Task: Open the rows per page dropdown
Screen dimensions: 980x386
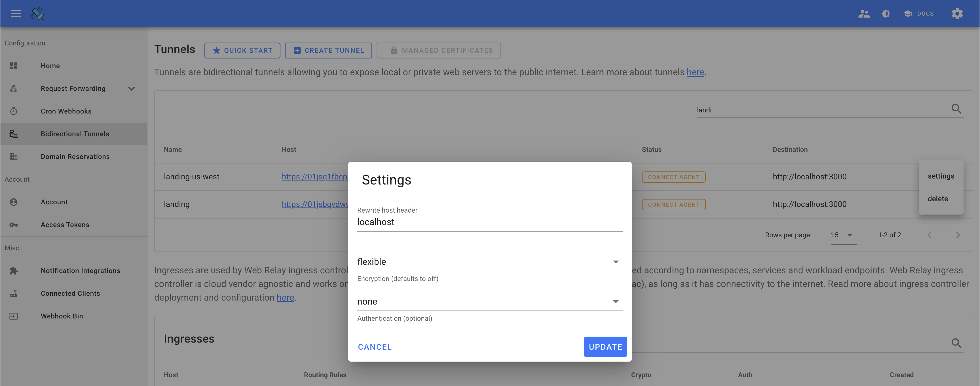Action: click(843, 235)
